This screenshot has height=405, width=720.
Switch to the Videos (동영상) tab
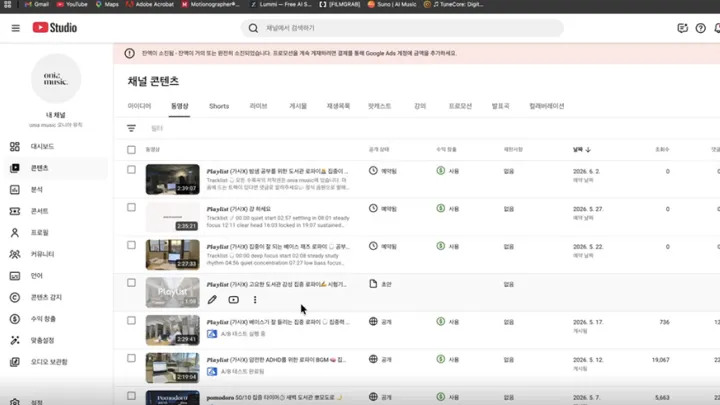[x=180, y=106]
